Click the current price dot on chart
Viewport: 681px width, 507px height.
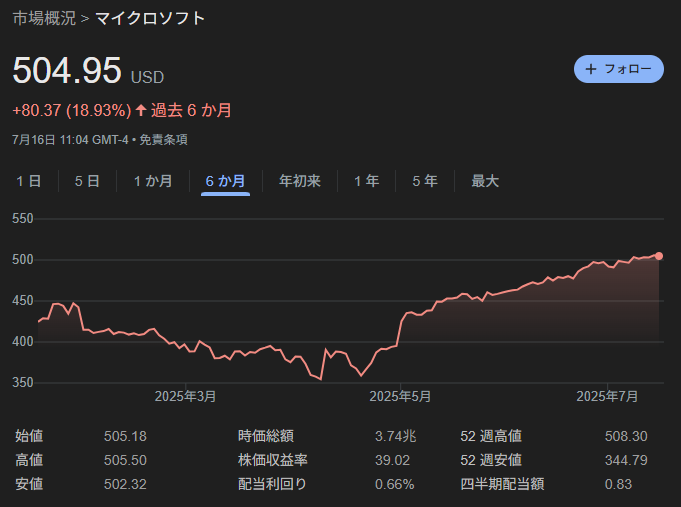tap(659, 256)
